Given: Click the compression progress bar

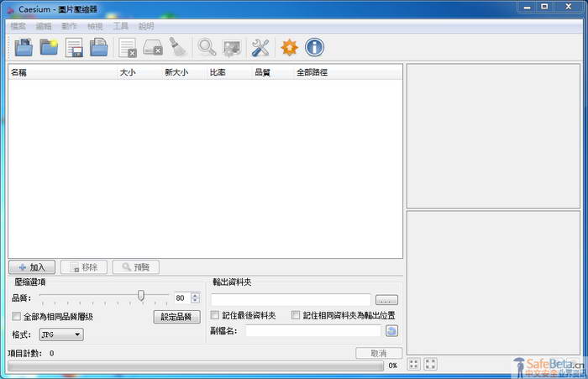Looking at the screenshot, I should pos(196,366).
